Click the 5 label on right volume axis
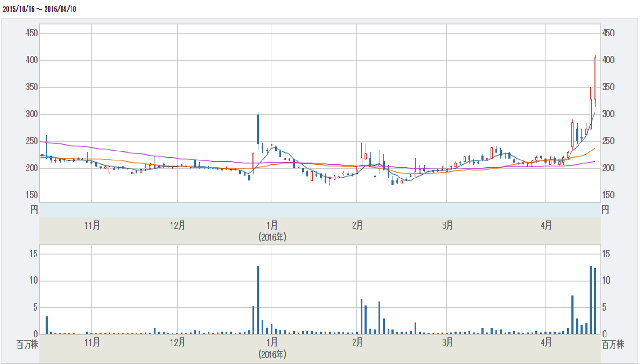642x364 pixels. tap(605, 308)
